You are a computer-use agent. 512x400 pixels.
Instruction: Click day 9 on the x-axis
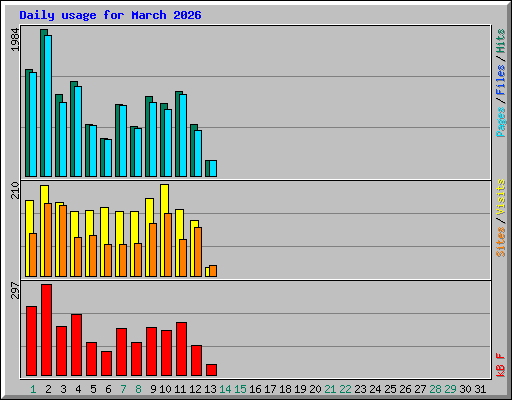point(153,389)
